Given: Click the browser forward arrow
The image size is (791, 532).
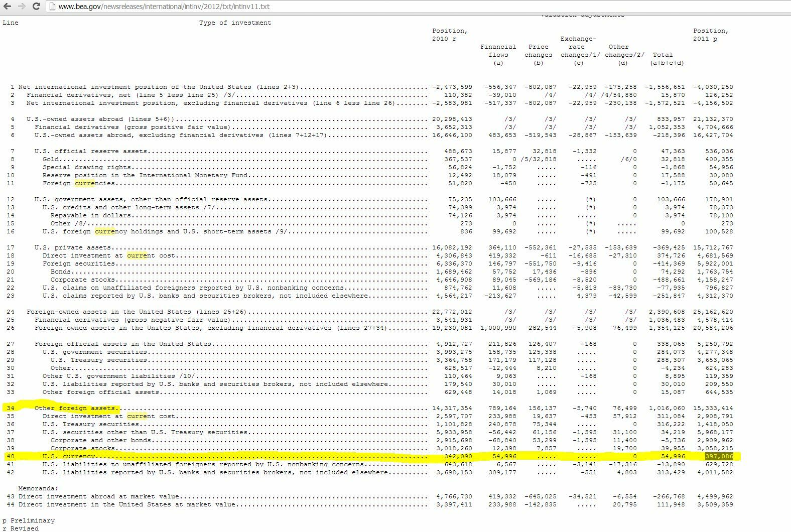Looking at the screenshot, I should 22,6.
